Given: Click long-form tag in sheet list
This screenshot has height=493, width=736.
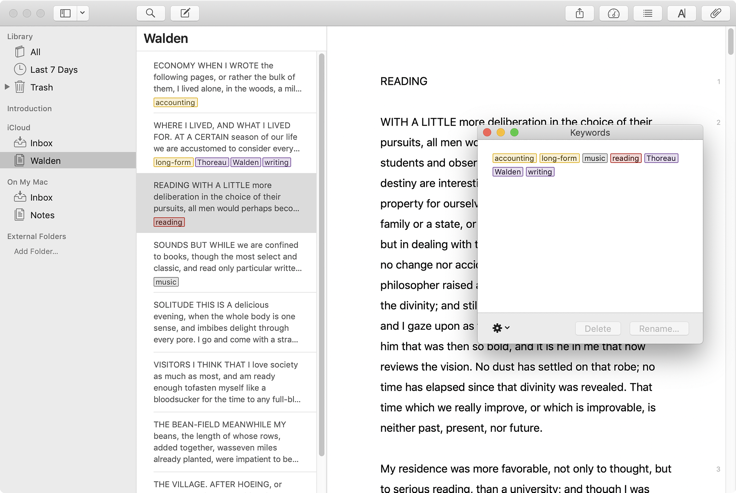Looking at the screenshot, I should click(x=173, y=162).
